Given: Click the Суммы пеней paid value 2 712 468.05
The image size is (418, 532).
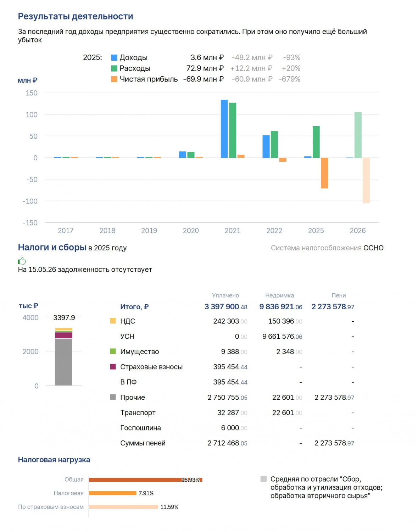Looking at the screenshot, I should click(x=228, y=443).
